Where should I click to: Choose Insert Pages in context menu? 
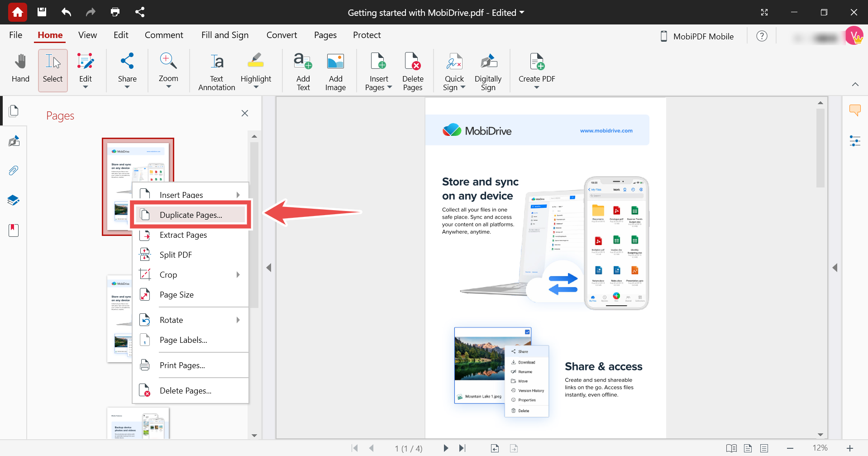point(191,195)
